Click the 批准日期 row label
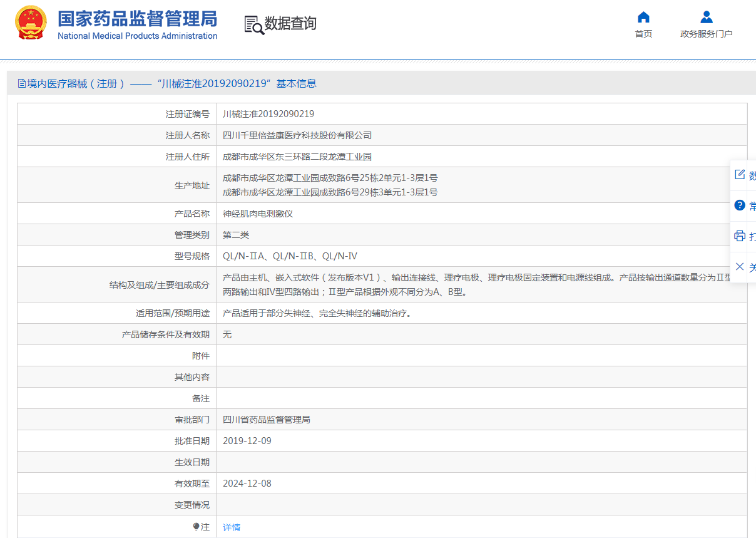Viewport: 756px width, 538px height. click(x=192, y=441)
